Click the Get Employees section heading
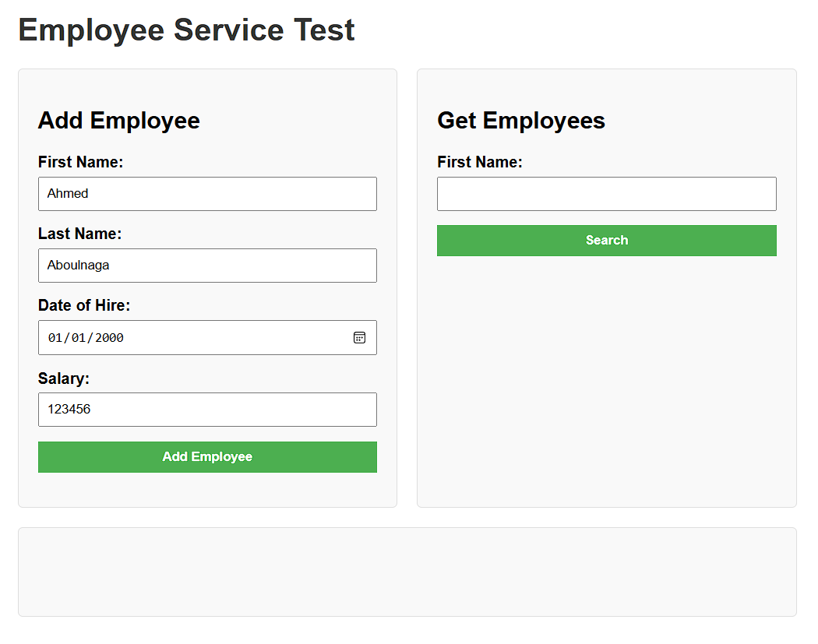Viewport: 818px width, 644px height. [x=521, y=121]
